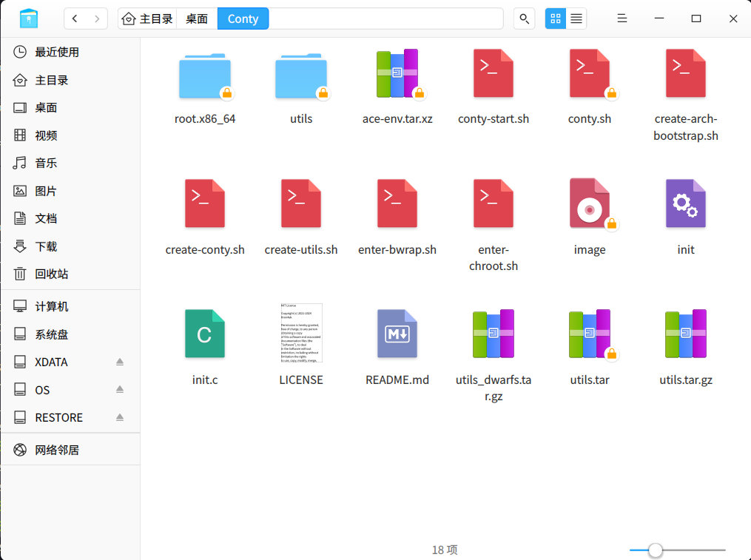Screen dimensions: 751x560
Task: Select the create-utils.sh script icon
Action: coord(301,203)
